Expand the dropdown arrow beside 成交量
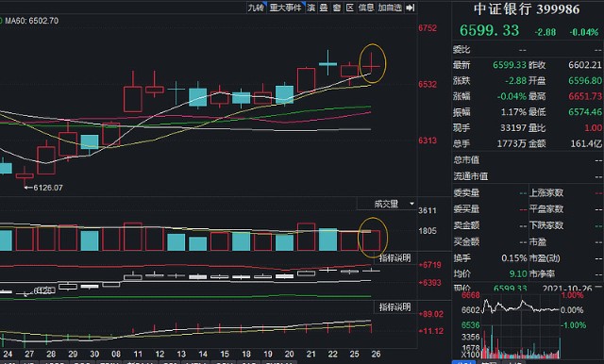Screen dimensions: 604x364 411,204
